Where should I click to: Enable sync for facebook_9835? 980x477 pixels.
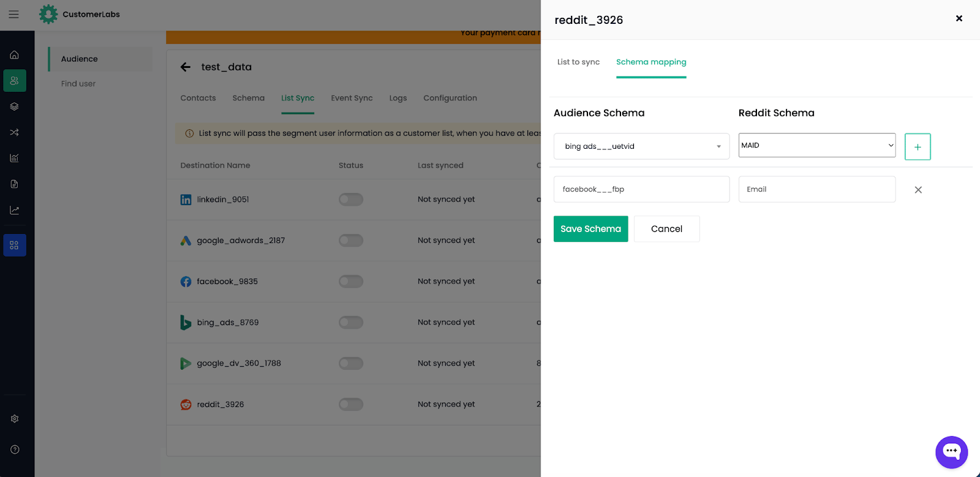(351, 282)
